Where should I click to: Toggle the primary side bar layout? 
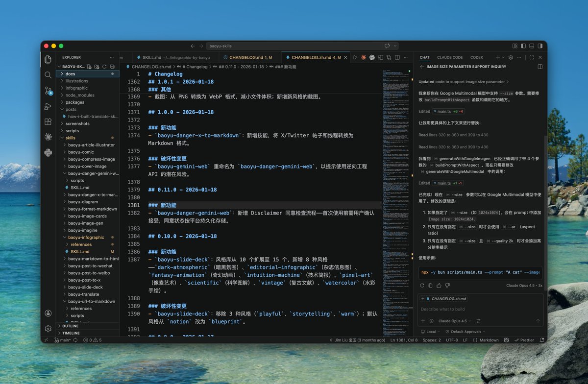click(x=523, y=46)
